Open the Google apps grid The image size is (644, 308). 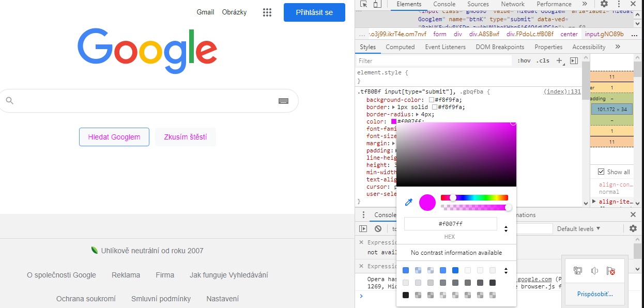pos(267,12)
